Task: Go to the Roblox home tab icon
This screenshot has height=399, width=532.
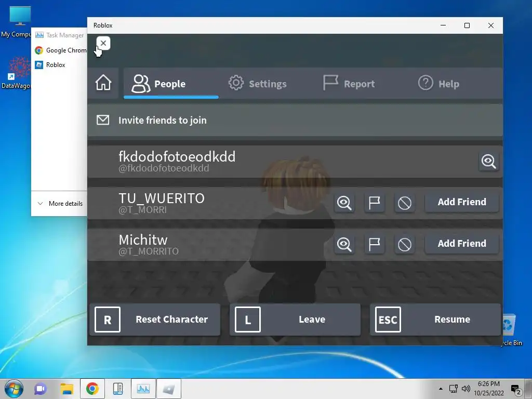Action: pyautogui.click(x=103, y=83)
